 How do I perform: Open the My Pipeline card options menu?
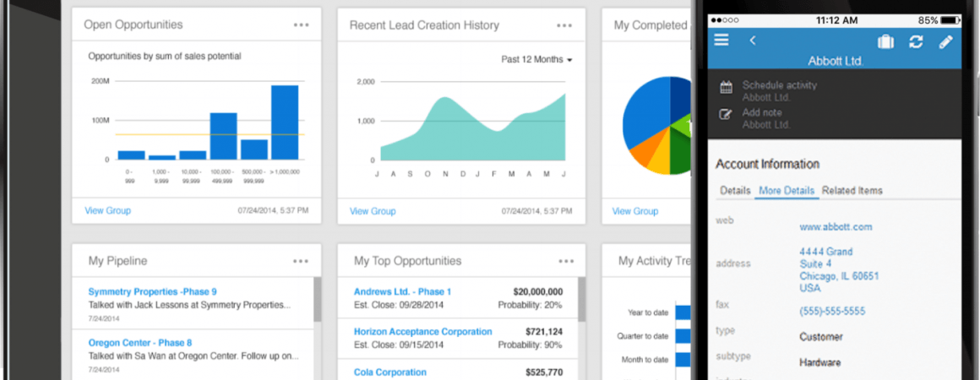pos(301,261)
